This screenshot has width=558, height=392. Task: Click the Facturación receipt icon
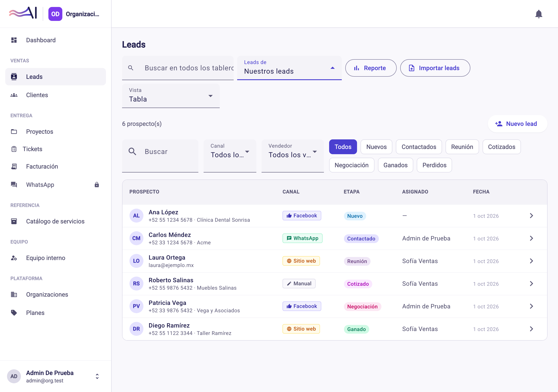click(x=14, y=166)
